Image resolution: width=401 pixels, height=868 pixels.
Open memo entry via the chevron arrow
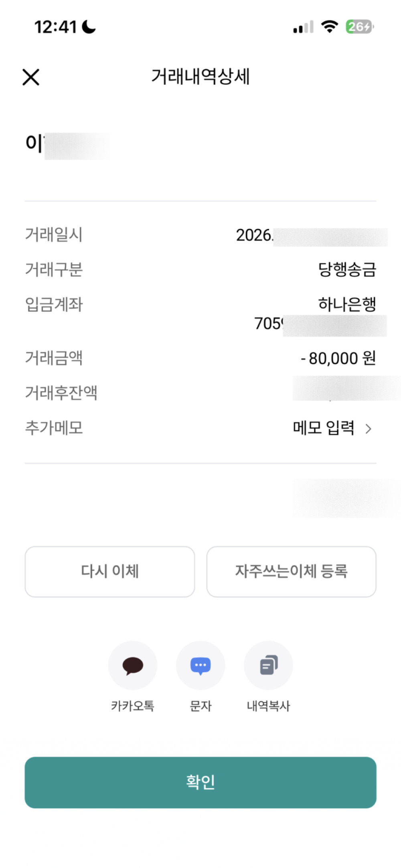pyautogui.click(x=368, y=429)
